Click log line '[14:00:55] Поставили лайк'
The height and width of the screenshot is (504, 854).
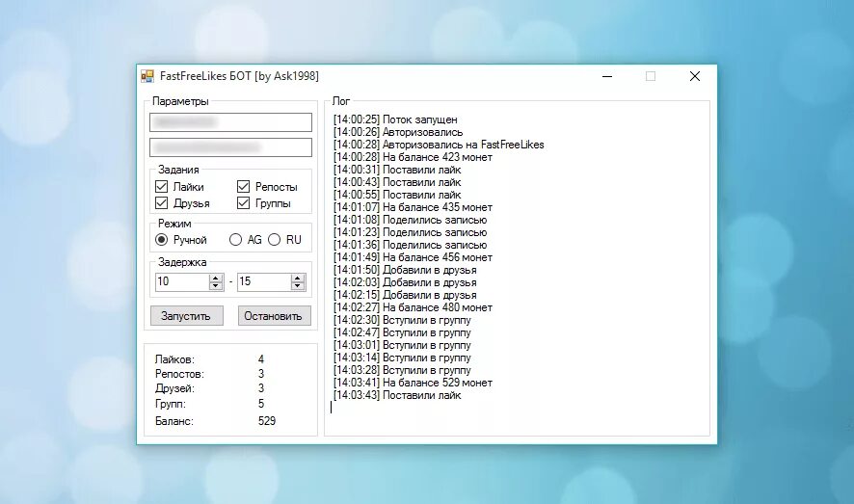[x=397, y=195]
